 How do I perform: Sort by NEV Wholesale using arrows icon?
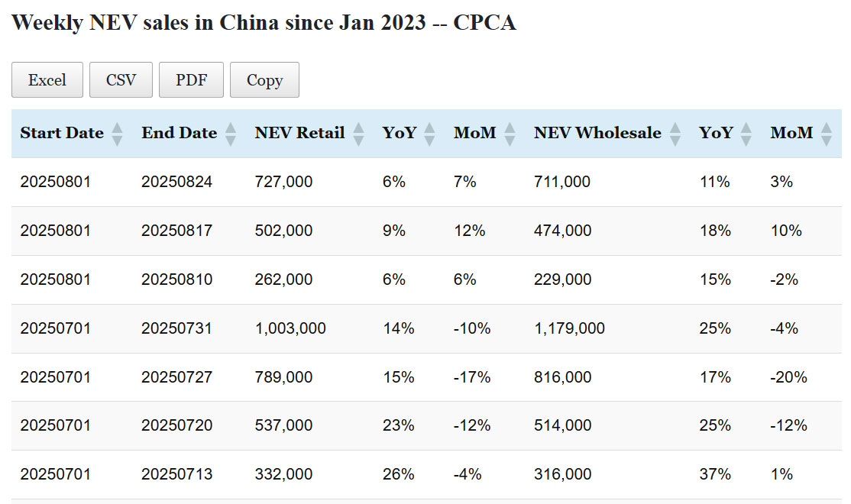coord(675,134)
